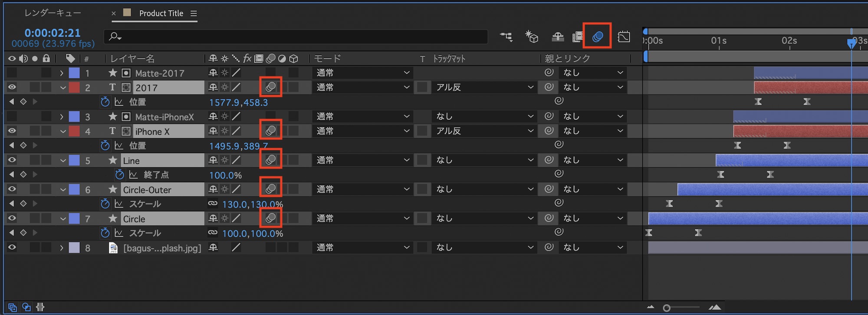868x315 pixels.
Task: Hide the Circle-Outer layer
Action: (12, 189)
